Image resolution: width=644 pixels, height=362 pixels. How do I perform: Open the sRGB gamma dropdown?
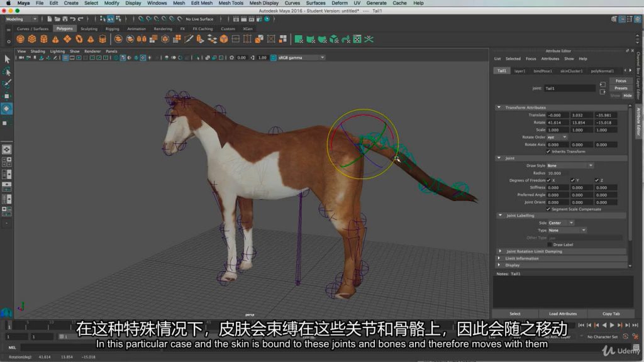(x=301, y=58)
